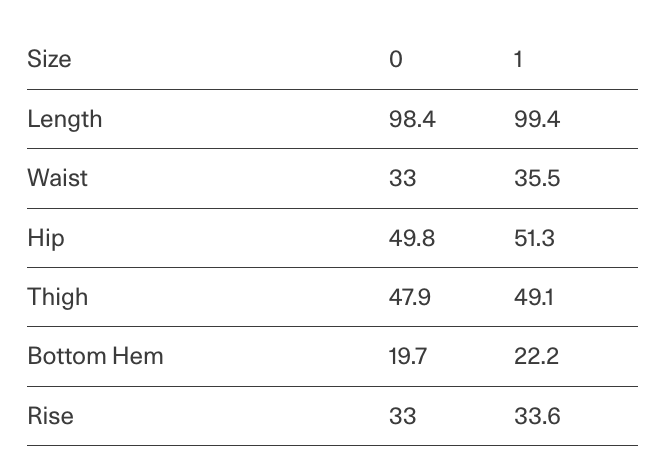660x464 pixels.
Task: Click the 35.5 Waist value
Action: (537, 178)
